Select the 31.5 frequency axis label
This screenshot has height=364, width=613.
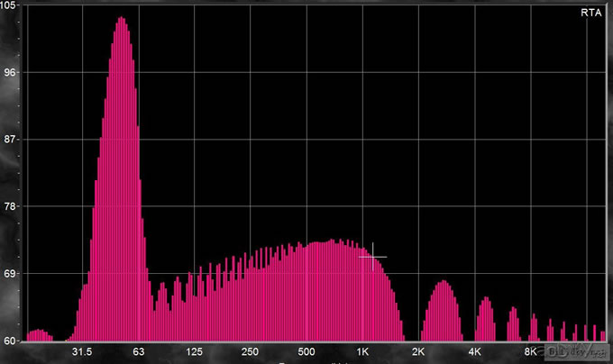click(x=83, y=351)
